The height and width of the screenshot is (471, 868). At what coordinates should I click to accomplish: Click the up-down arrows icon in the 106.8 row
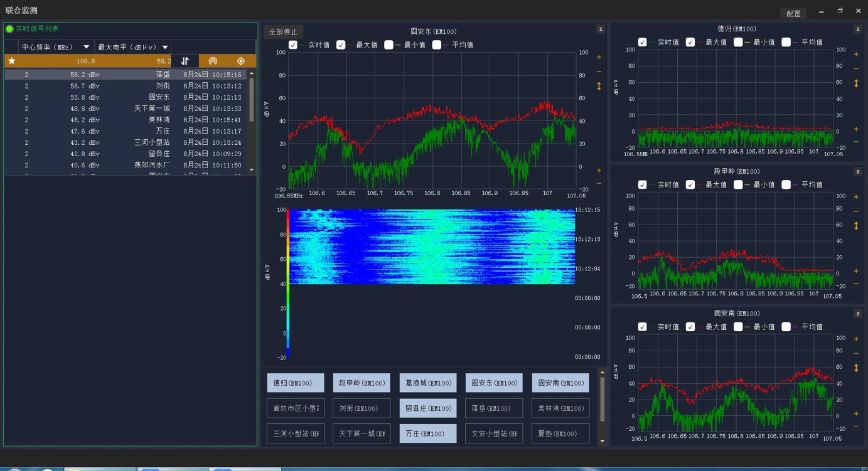click(x=185, y=61)
